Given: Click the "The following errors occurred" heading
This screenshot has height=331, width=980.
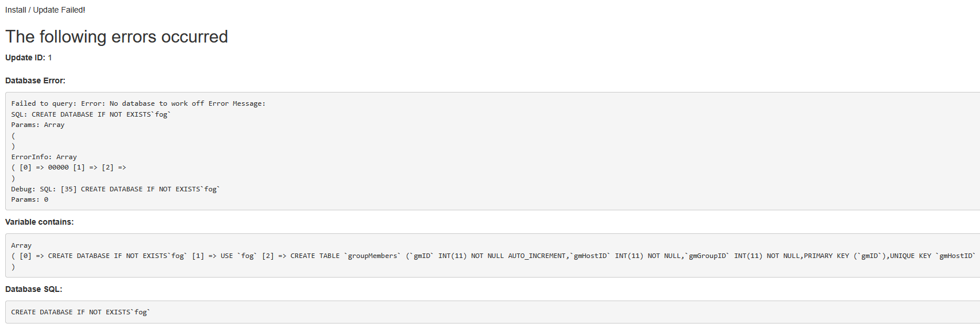Looking at the screenshot, I should [x=117, y=37].
